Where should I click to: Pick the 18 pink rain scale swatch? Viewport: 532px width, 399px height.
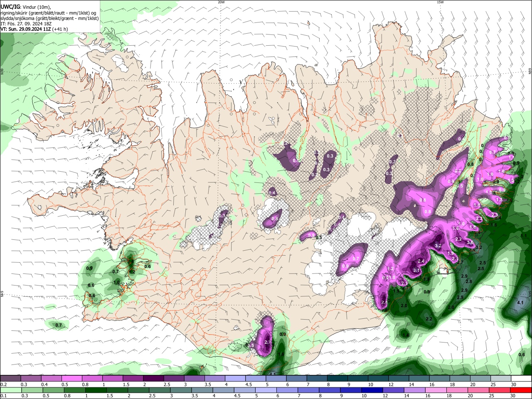click(x=457, y=390)
